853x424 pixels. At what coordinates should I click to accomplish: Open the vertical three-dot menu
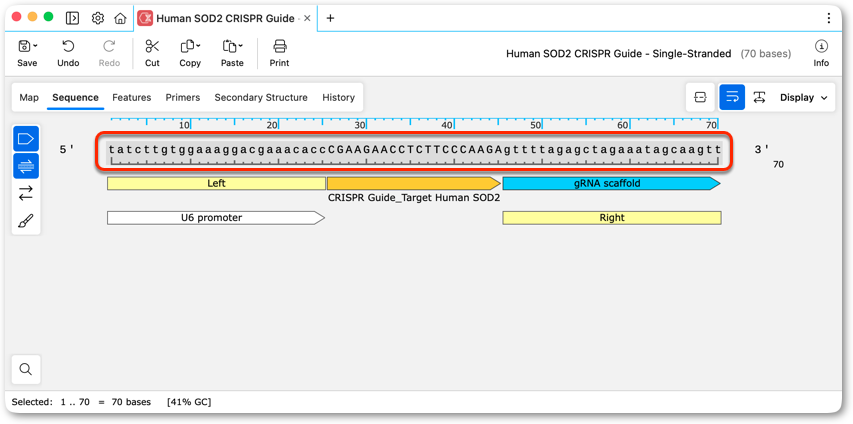click(x=829, y=18)
